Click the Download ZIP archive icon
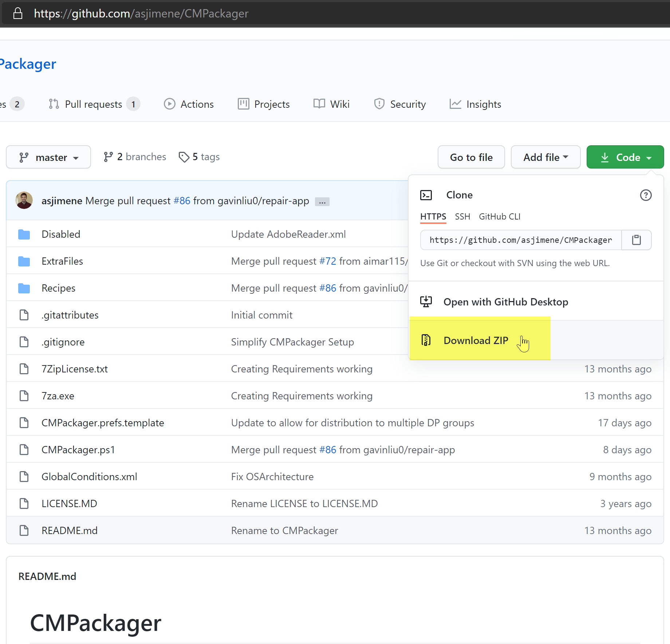The width and height of the screenshot is (670, 644). (425, 340)
